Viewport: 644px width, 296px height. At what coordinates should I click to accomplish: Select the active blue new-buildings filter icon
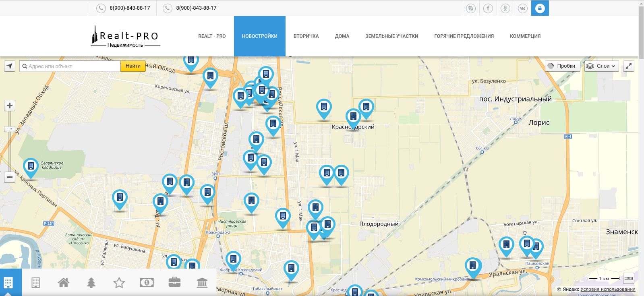(8, 282)
